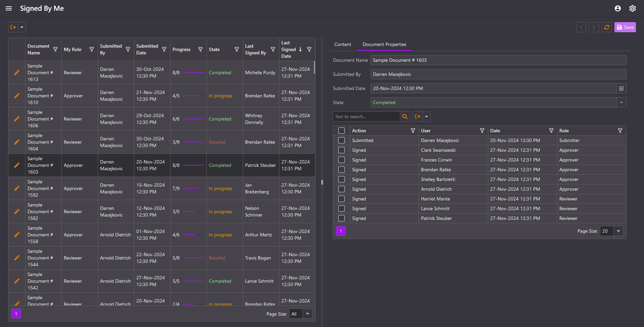Filter the State column in documents grid

236,49
